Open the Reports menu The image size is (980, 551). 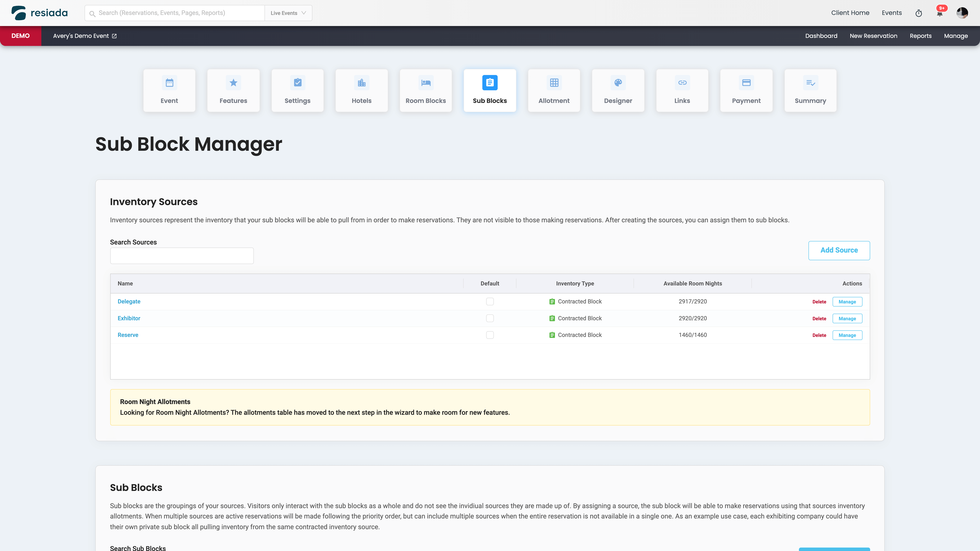click(920, 36)
